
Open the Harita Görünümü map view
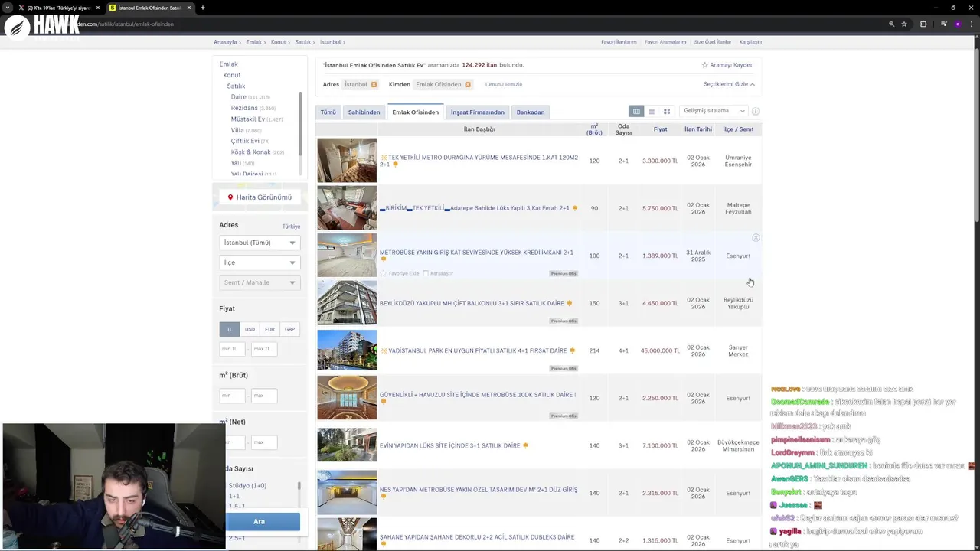260,197
